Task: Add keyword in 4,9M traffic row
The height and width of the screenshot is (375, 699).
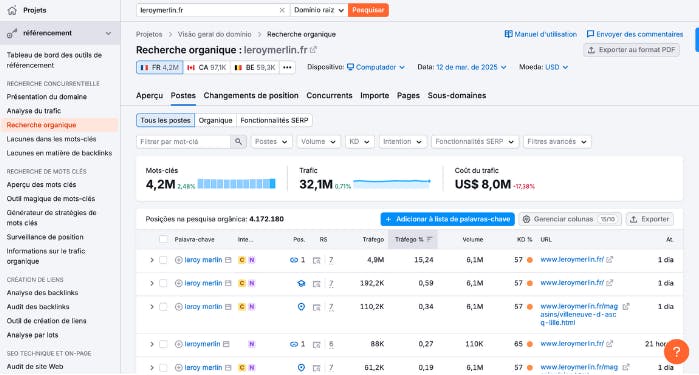Action: click(178, 260)
